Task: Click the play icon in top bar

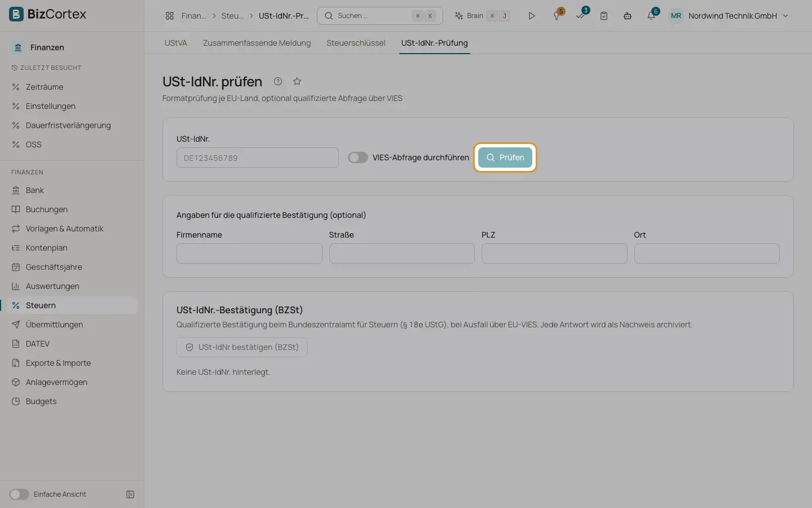Action: (532, 16)
